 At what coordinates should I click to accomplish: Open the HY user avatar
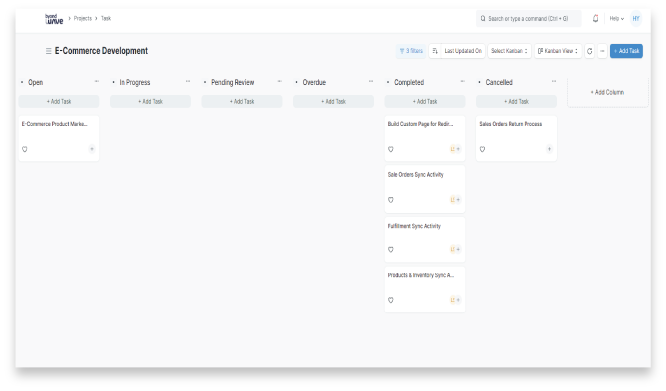click(x=636, y=18)
